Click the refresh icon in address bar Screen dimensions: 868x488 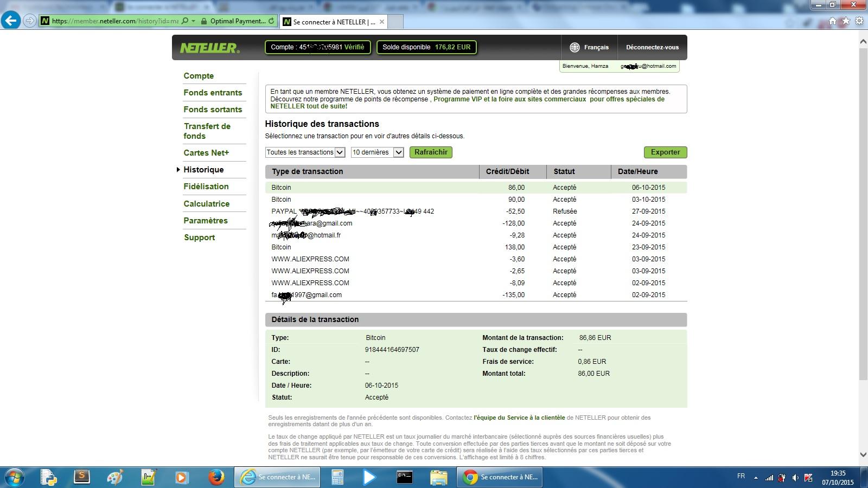pos(271,21)
